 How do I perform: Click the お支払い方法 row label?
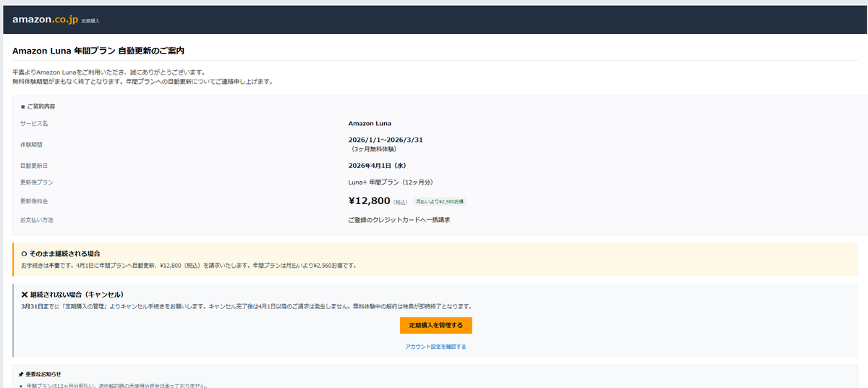[37, 219]
